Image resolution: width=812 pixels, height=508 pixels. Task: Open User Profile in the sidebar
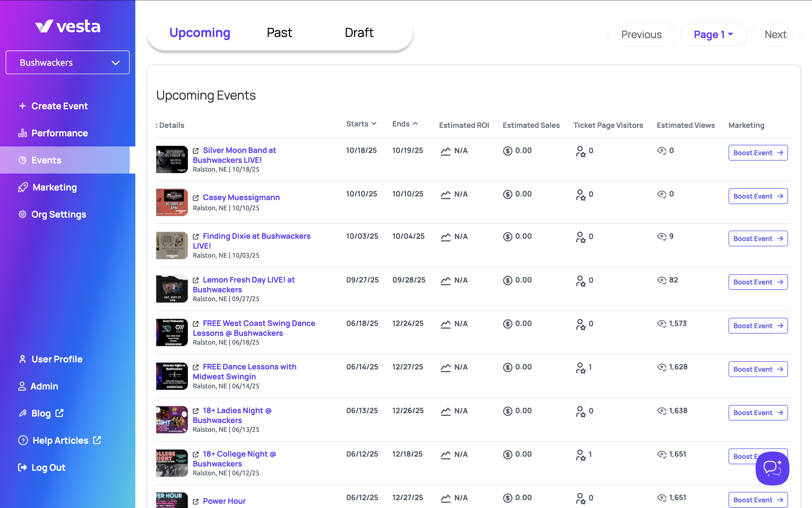[x=50, y=359]
